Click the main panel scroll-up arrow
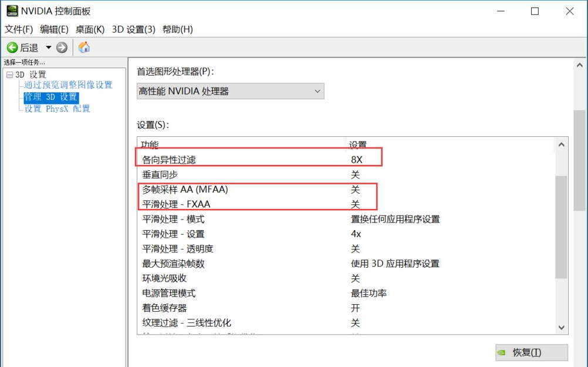Screen dimensions: 588x367 coord(580,65)
